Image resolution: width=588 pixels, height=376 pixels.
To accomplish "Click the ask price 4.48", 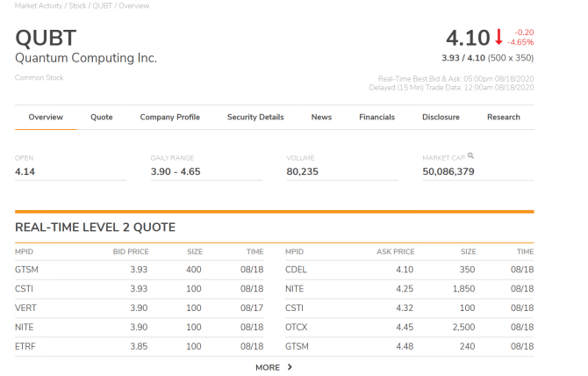I will tap(405, 346).
